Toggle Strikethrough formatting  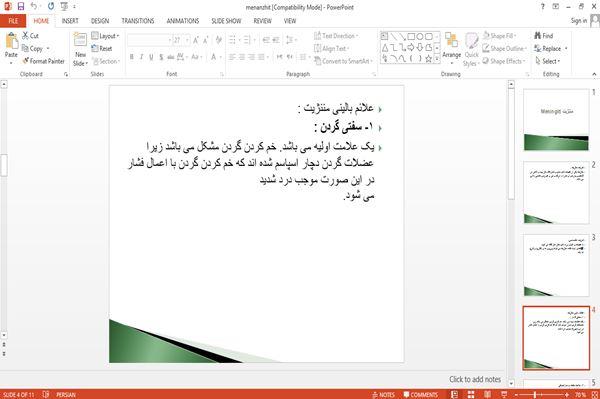coord(171,57)
